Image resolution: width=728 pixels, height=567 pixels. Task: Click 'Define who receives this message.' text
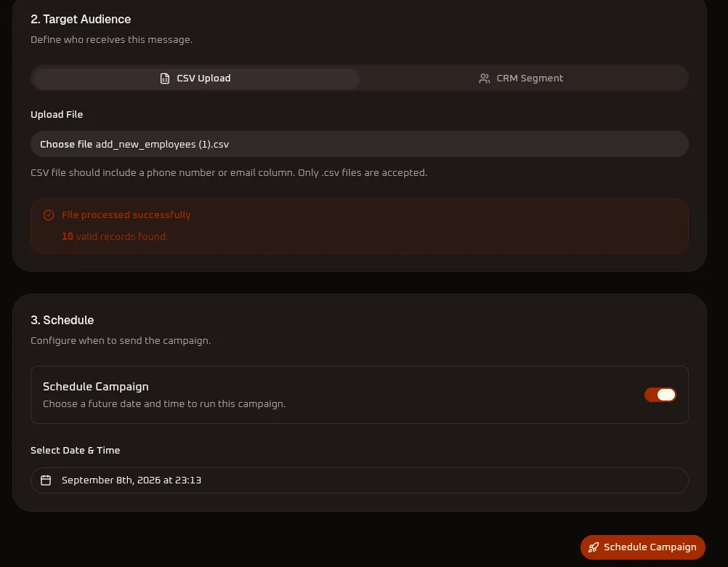tap(111, 39)
